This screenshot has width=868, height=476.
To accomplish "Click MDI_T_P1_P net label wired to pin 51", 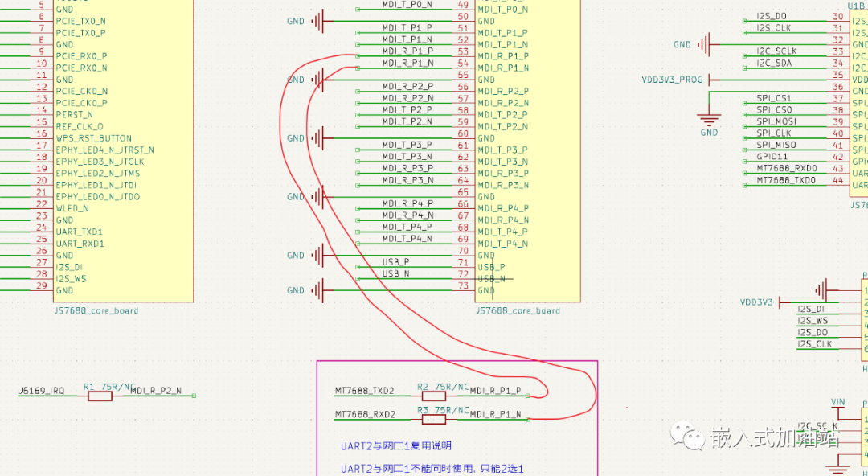I will click(x=407, y=27).
